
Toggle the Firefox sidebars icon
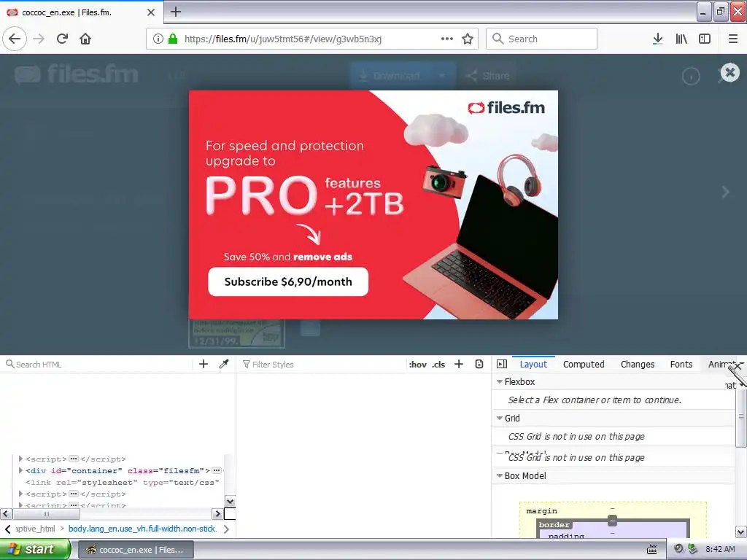[x=705, y=39]
